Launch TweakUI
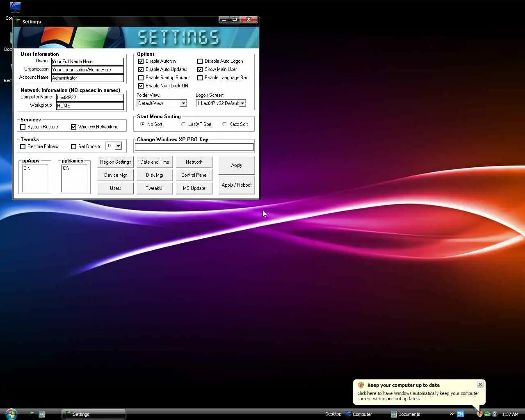The height and width of the screenshot is (420, 525). [155, 188]
